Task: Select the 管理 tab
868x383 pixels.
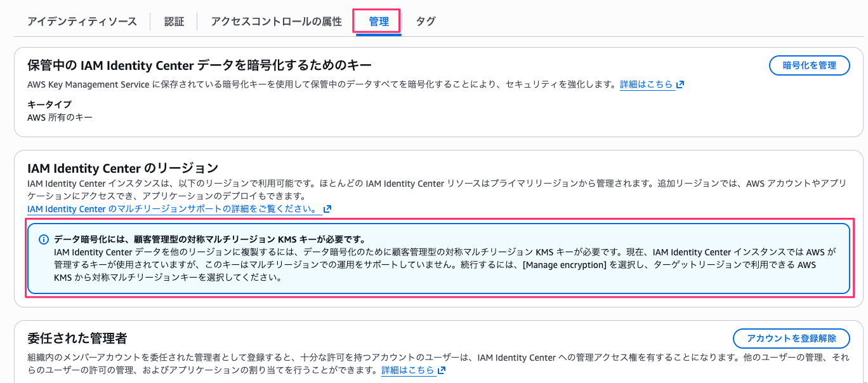Action: tap(379, 22)
